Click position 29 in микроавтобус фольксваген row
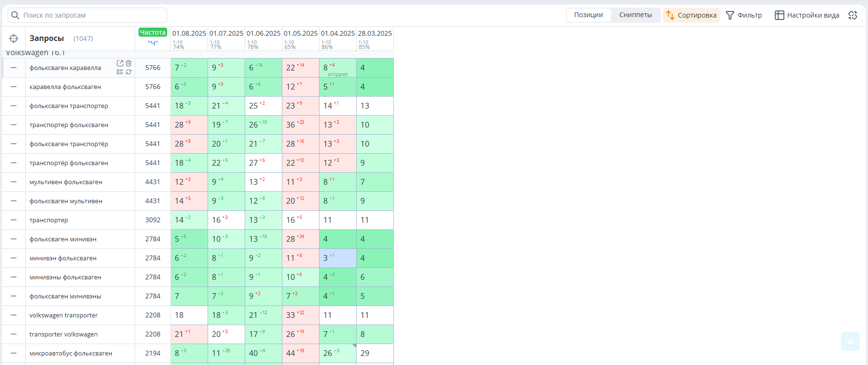 (375, 353)
